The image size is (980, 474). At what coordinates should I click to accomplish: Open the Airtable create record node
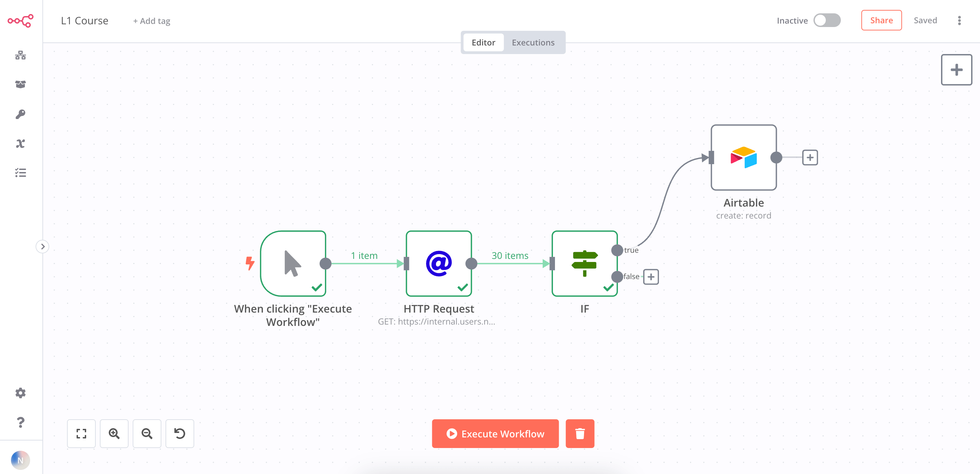coord(743,158)
